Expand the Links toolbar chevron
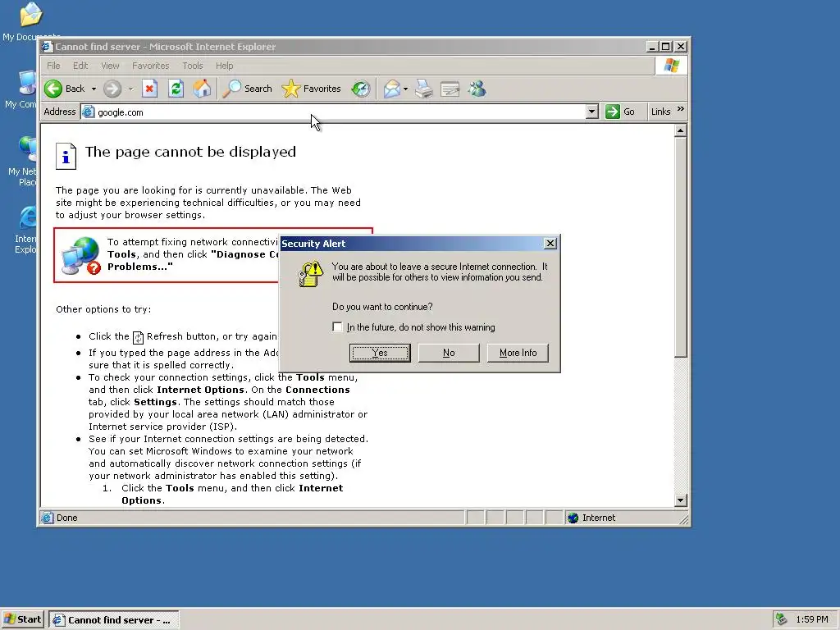This screenshot has width=840, height=630. [x=680, y=109]
